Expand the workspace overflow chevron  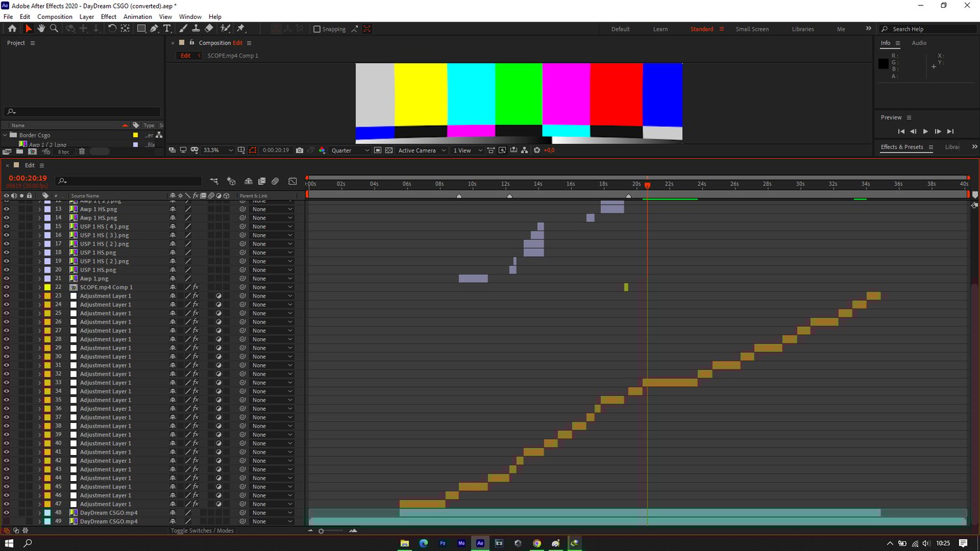click(868, 29)
